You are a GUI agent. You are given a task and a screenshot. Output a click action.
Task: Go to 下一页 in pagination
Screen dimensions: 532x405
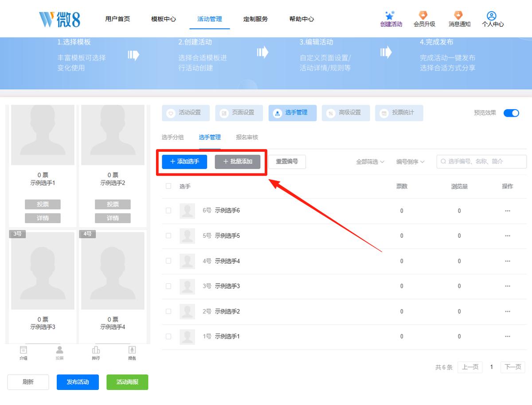pyautogui.click(x=513, y=367)
